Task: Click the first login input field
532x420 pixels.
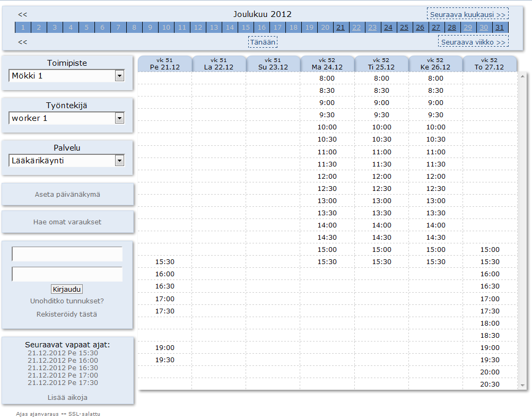Action: click(67, 254)
